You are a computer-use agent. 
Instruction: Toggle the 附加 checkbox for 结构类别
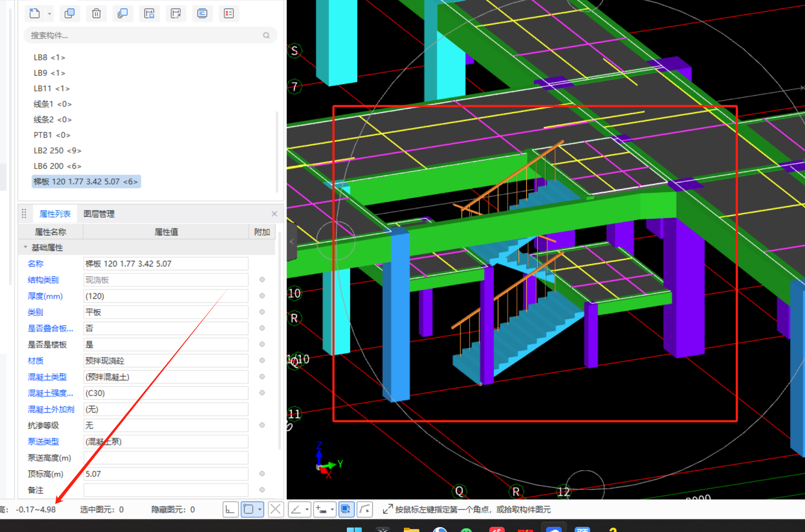click(x=262, y=280)
